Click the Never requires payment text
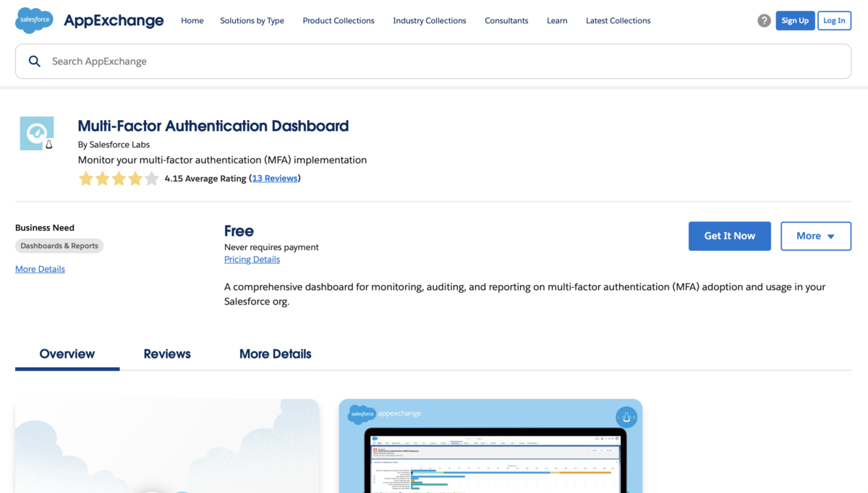Viewport: 868px width, 493px height. (271, 247)
